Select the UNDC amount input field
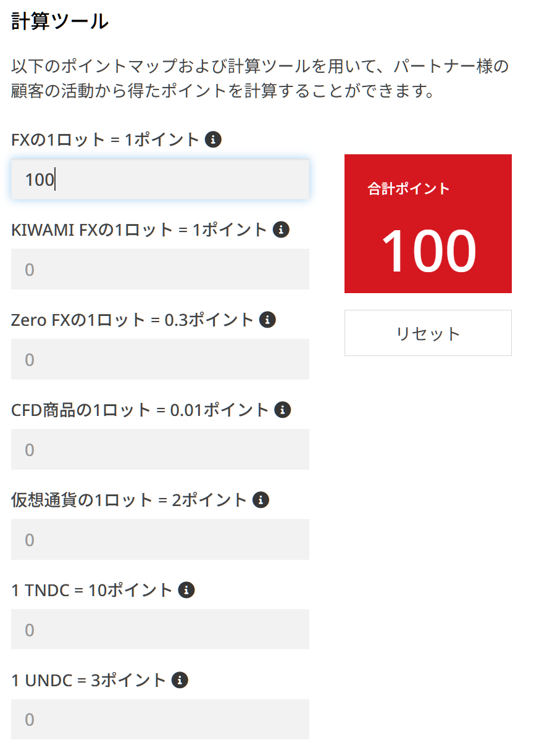 [x=160, y=720]
